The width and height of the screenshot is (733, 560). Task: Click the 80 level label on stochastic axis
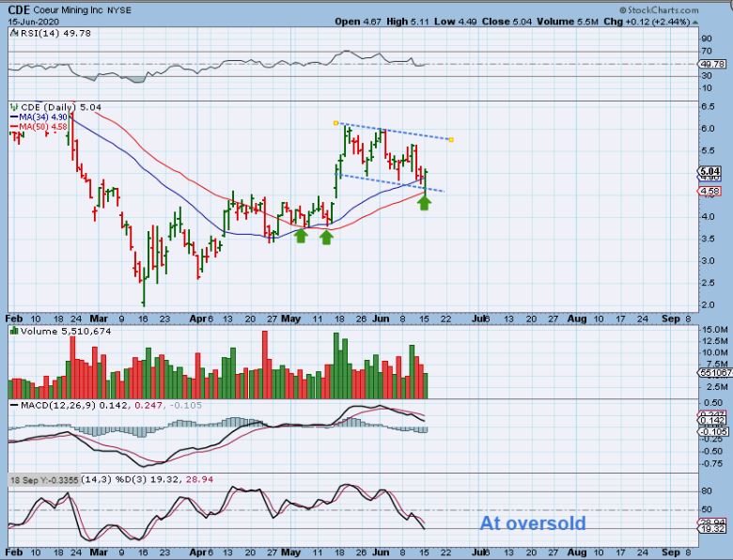[707, 490]
